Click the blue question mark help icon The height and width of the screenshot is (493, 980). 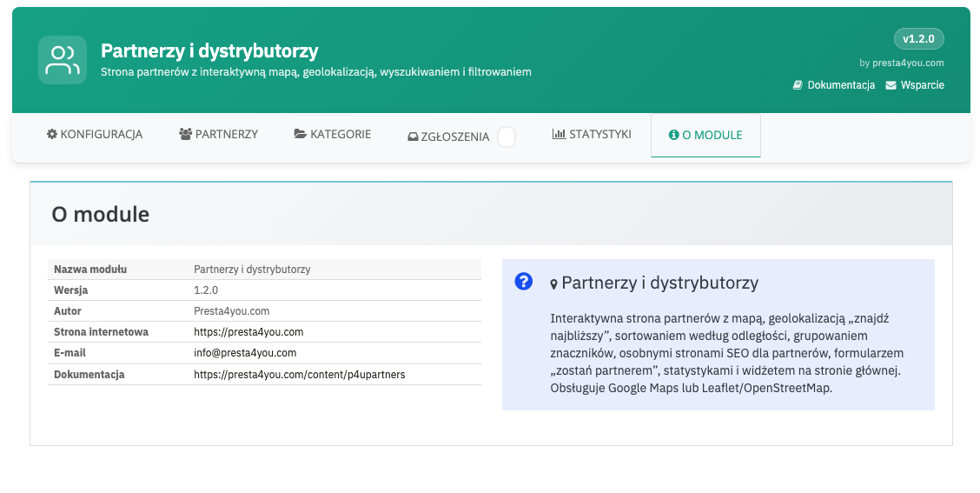(x=524, y=282)
